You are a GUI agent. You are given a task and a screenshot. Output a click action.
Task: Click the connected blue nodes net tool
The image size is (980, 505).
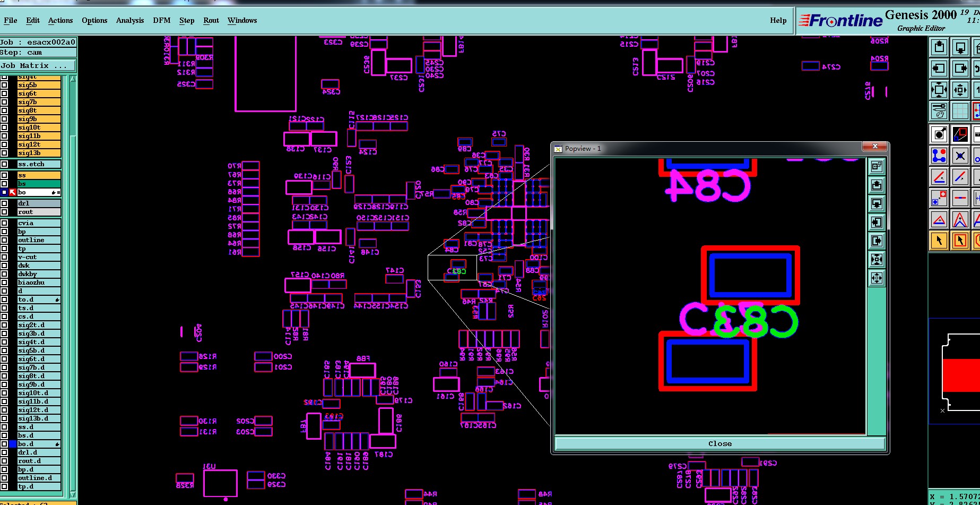(939, 156)
